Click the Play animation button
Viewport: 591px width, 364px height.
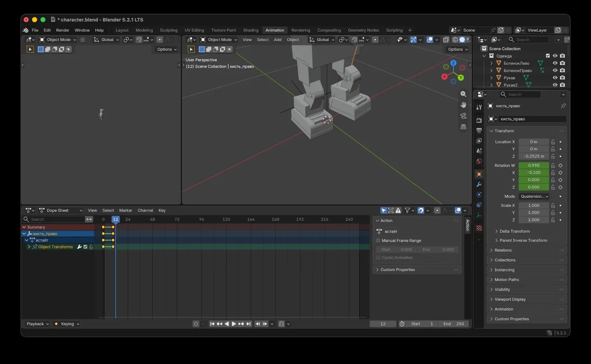pos(234,324)
